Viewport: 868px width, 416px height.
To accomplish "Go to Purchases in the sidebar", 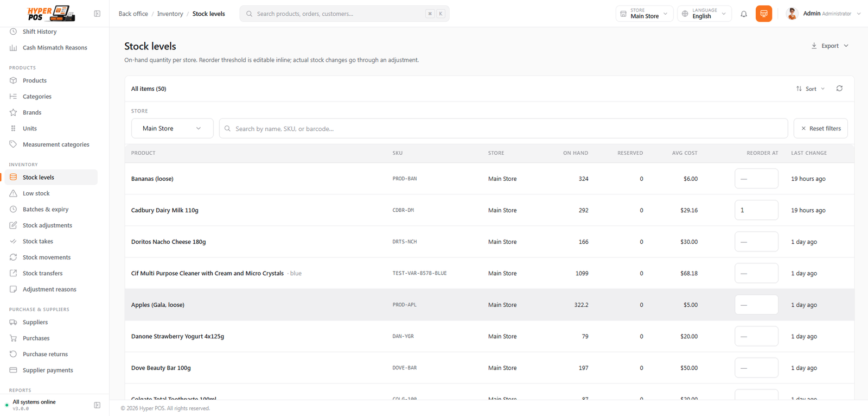I will 51,338.
